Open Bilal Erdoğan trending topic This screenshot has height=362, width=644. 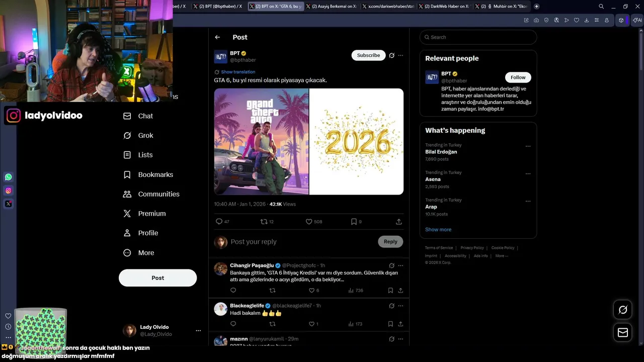(441, 152)
